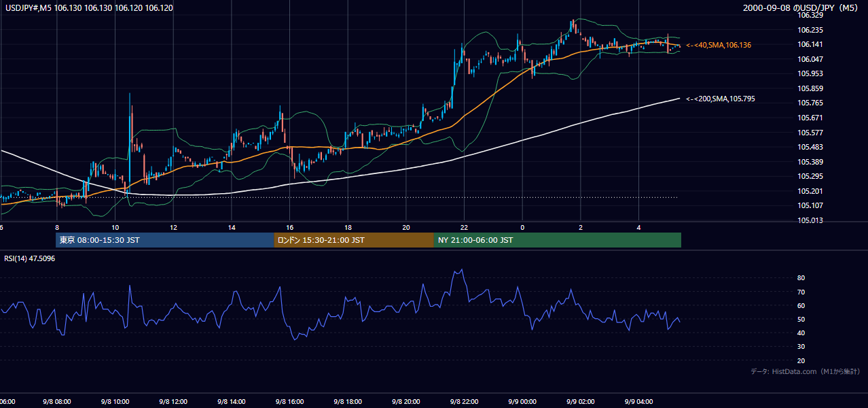Click hour label 18 under price chart
Viewport: 868px width, 408px height.
348,227
